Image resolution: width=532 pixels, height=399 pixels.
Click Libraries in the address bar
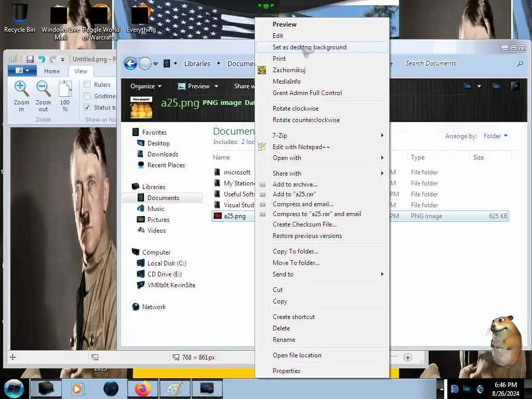[197, 63]
